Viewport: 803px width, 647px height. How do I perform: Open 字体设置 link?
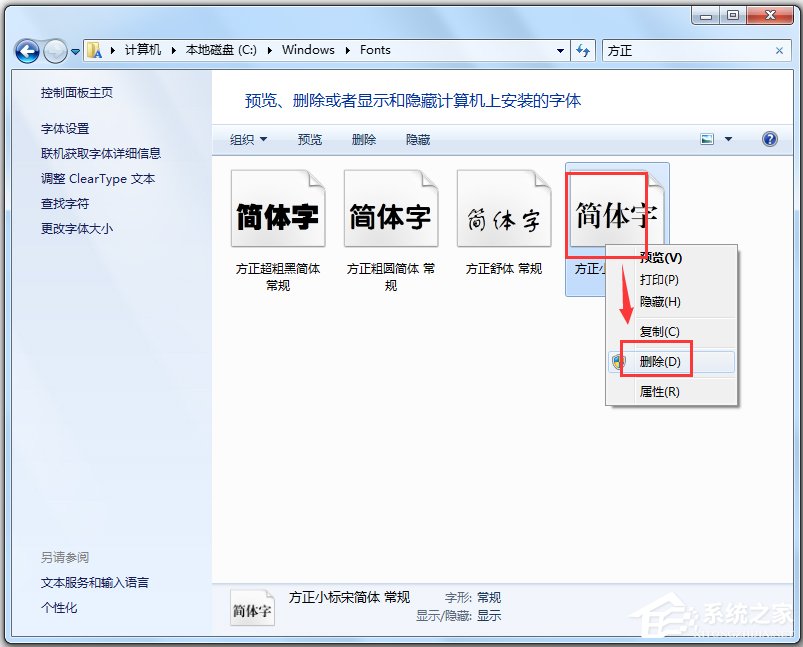[65, 129]
